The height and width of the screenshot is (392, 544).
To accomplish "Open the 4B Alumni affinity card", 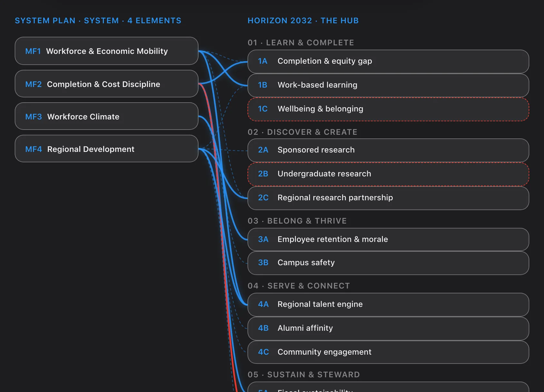I will 388,328.
